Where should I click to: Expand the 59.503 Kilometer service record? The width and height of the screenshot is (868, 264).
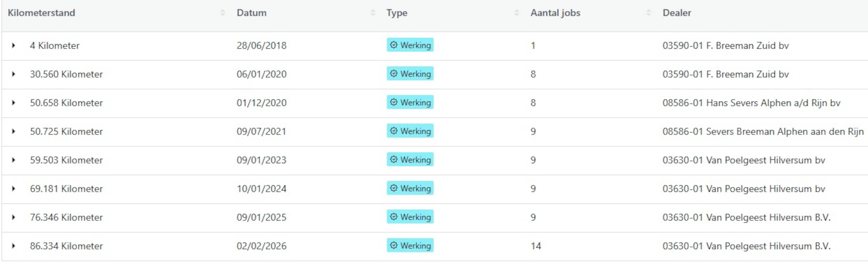pyautogui.click(x=13, y=160)
